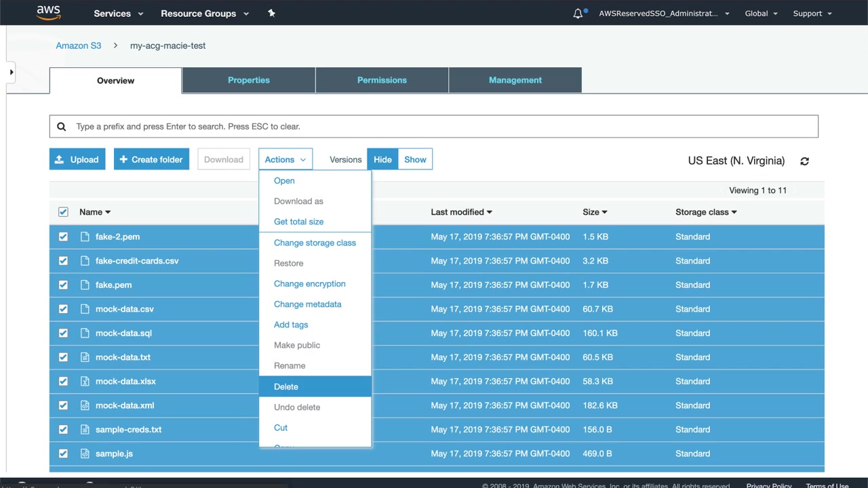Open the Services dropdown menu
This screenshot has width=868, height=488.
click(x=119, y=14)
